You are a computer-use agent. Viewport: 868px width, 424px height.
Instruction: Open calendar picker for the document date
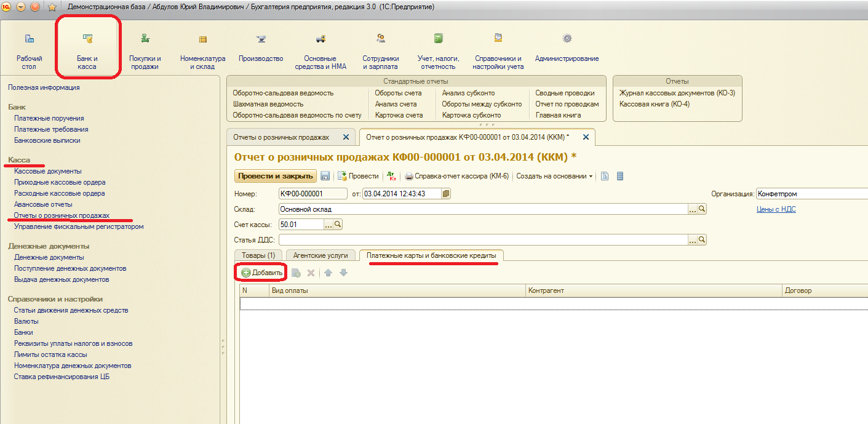[446, 193]
